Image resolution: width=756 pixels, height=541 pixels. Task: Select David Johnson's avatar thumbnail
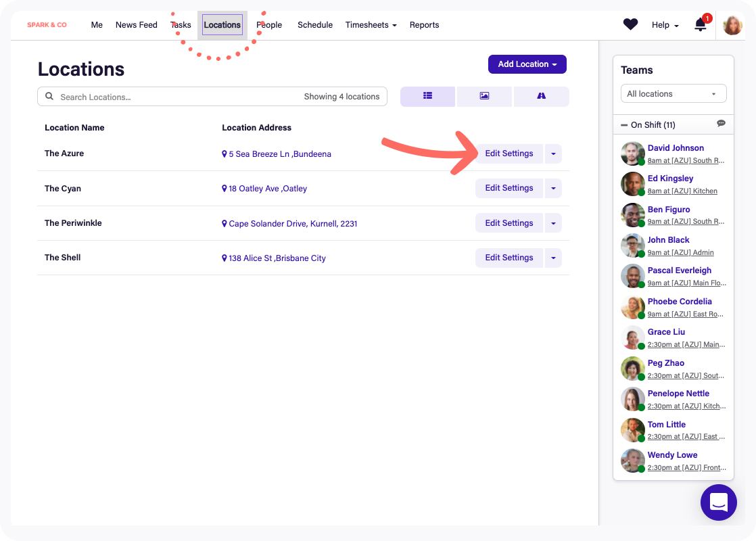point(632,154)
